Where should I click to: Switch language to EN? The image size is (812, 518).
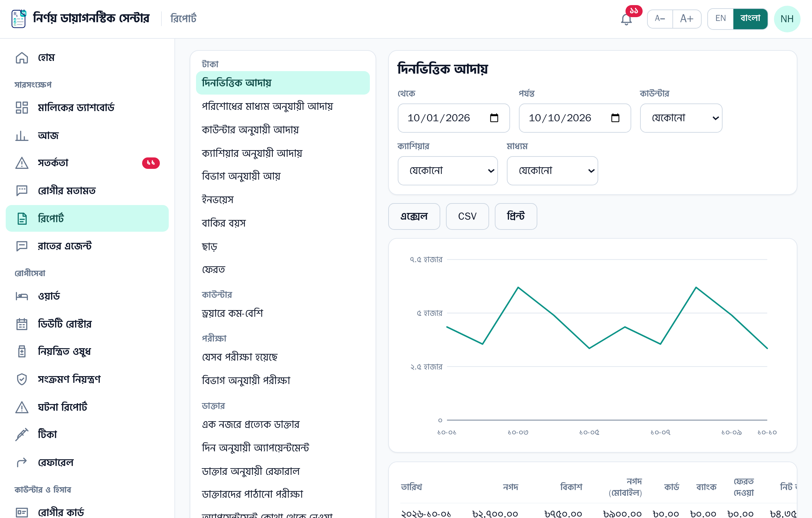click(x=720, y=18)
